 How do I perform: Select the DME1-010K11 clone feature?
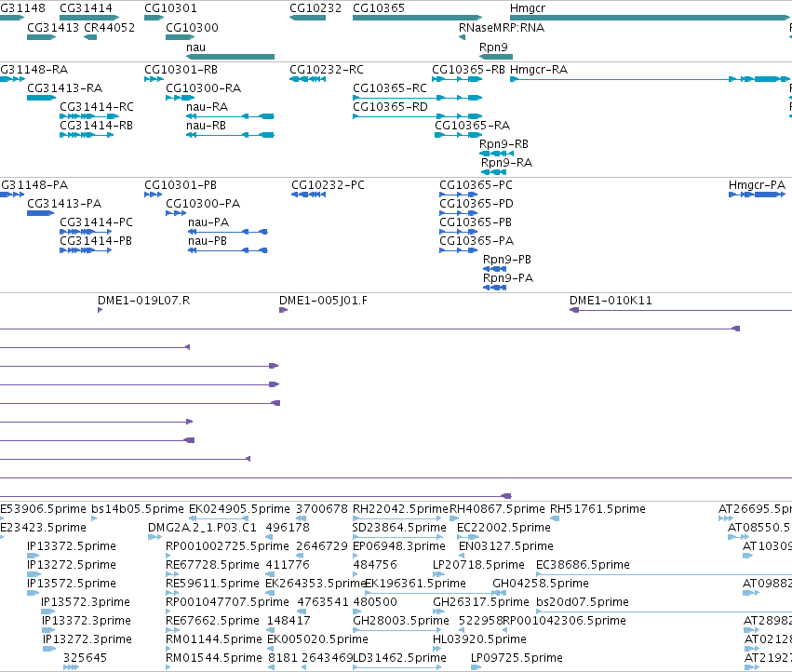point(681,310)
